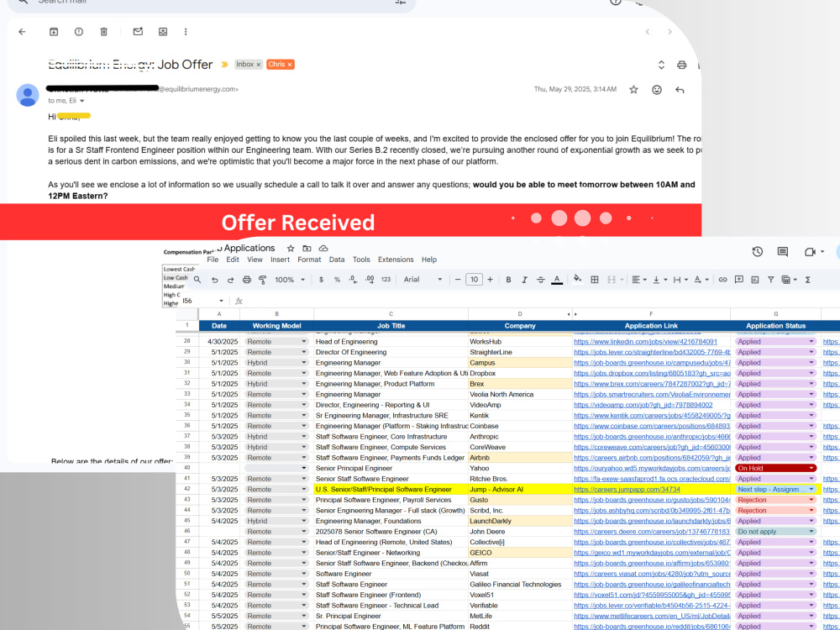Toggle bold formatting in Sheets

508,280
